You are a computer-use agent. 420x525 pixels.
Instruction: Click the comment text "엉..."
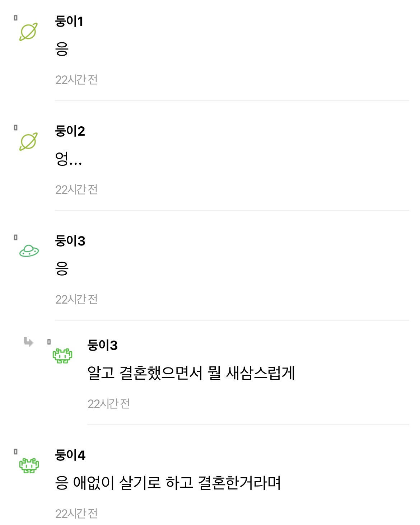tap(68, 159)
